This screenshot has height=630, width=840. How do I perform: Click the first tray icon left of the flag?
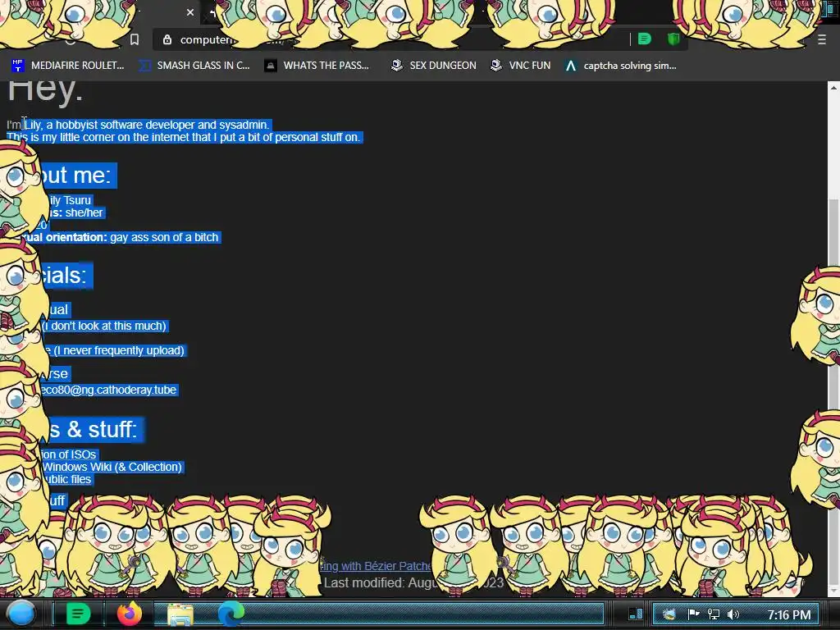669,614
